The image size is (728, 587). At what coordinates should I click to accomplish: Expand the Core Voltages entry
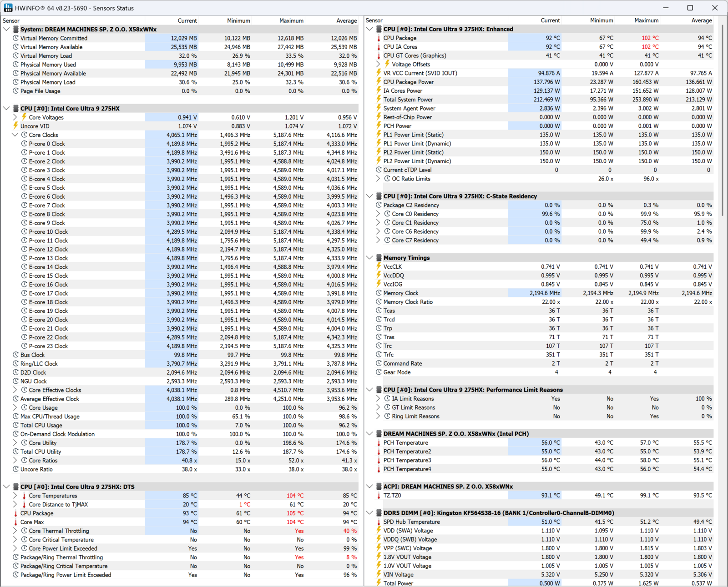click(x=15, y=117)
